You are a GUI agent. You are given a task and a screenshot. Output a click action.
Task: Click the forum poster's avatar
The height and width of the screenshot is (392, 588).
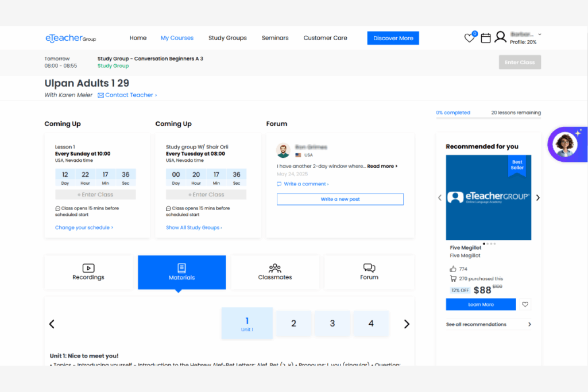pyautogui.click(x=283, y=150)
